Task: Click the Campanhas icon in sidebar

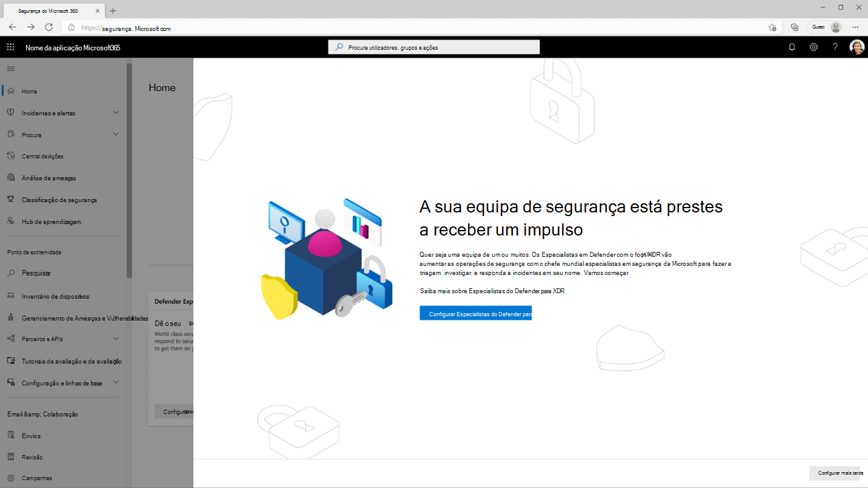Action: [x=10, y=478]
